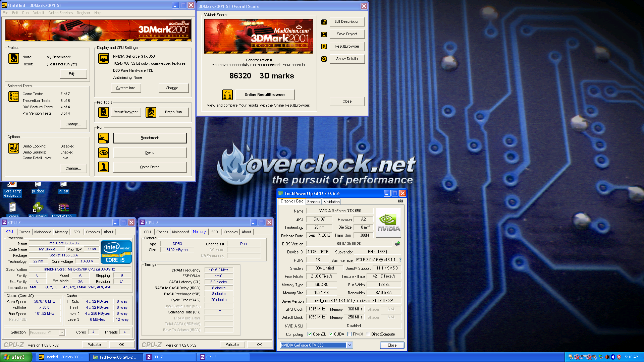The width and height of the screenshot is (644, 362).
Task: Click the Bluetooth tray icon
Action: pyautogui.click(x=613, y=357)
